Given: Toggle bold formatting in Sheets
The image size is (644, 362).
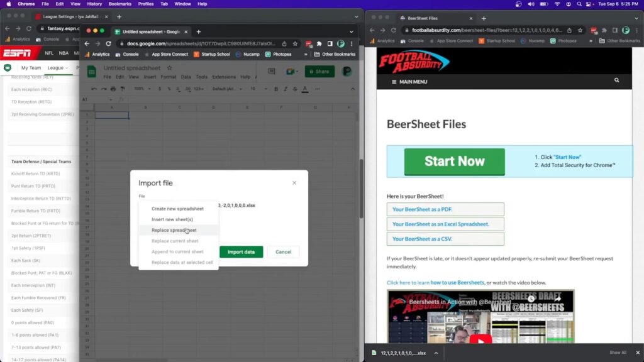Looking at the screenshot, I should coord(276,89).
